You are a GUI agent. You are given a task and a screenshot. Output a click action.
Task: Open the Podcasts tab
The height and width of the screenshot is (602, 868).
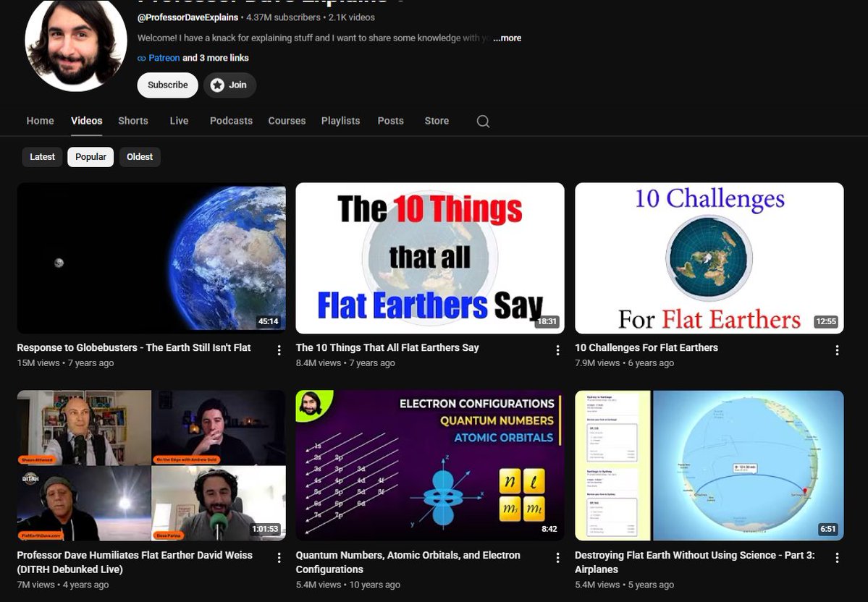[x=231, y=121]
